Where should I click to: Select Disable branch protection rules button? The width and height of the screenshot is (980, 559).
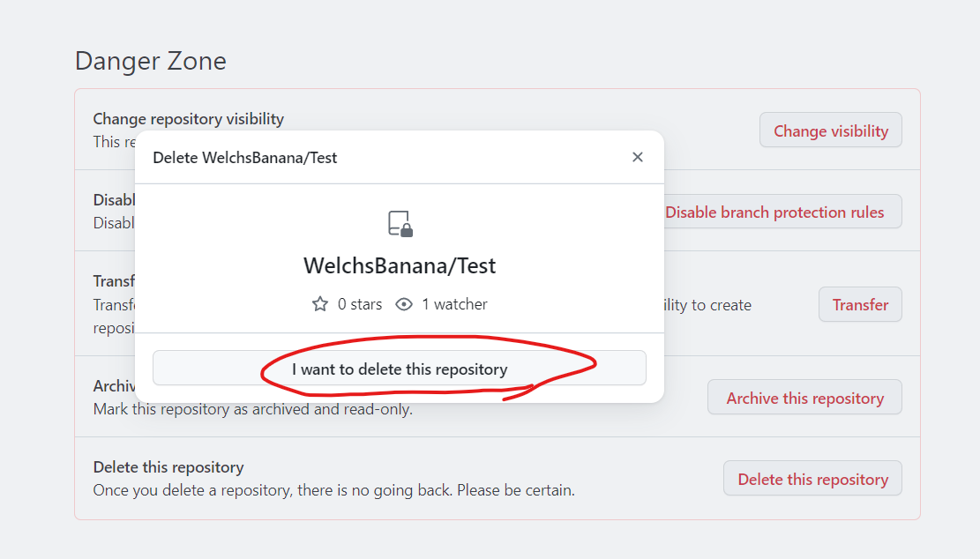782,212
